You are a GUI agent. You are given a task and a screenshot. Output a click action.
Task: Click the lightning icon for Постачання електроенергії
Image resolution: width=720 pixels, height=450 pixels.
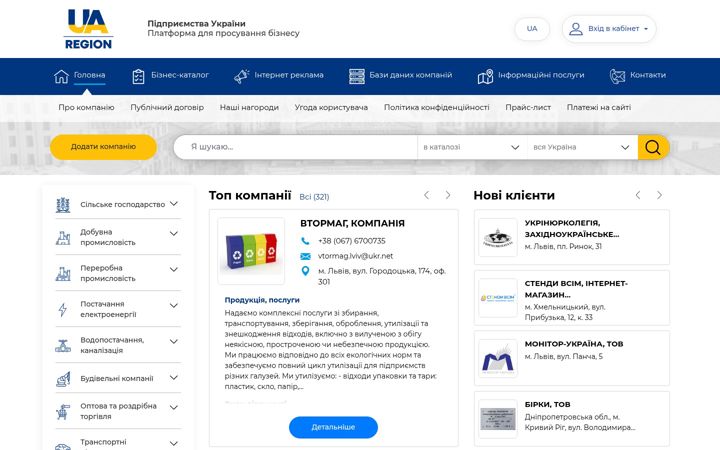coord(63,309)
